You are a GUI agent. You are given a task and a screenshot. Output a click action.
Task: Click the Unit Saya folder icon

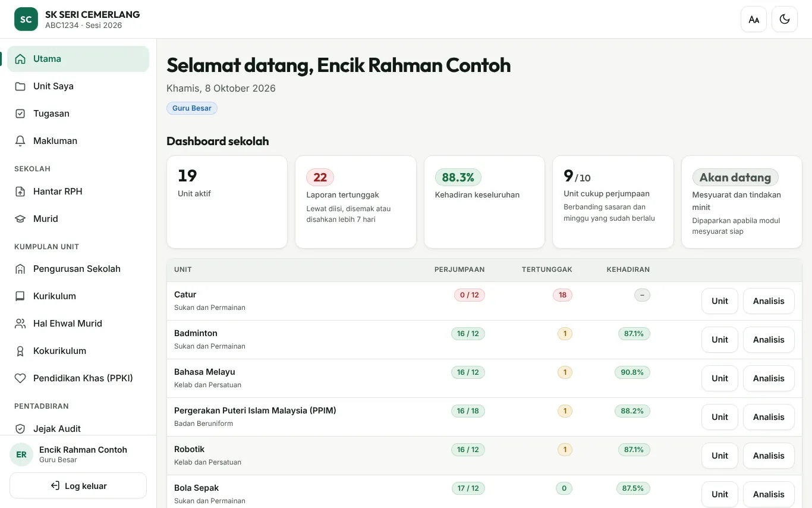20,86
